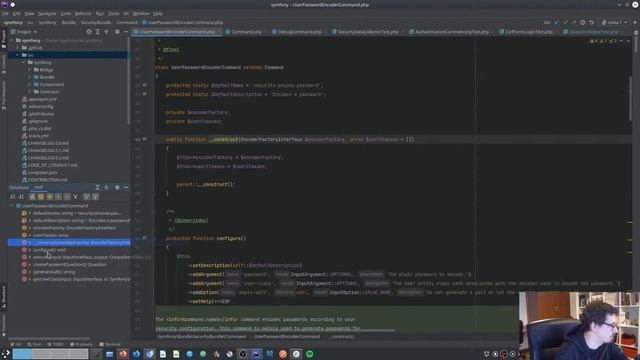Click the git commit checkmark icon
Screen dimensions: 640x360
(565, 22)
